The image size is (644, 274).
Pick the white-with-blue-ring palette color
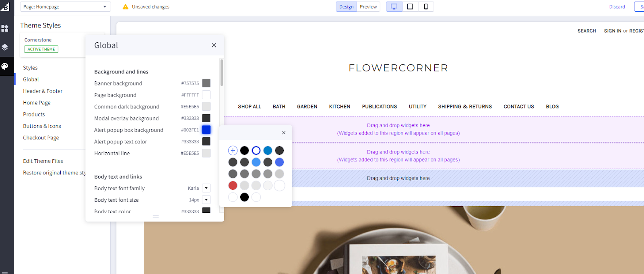pyautogui.click(x=256, y=150)
